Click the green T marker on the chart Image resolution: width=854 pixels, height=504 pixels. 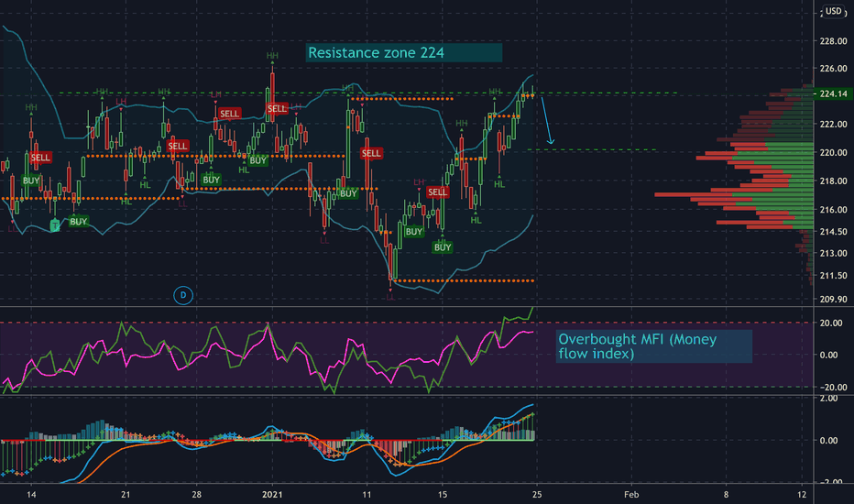coord(54,225)
